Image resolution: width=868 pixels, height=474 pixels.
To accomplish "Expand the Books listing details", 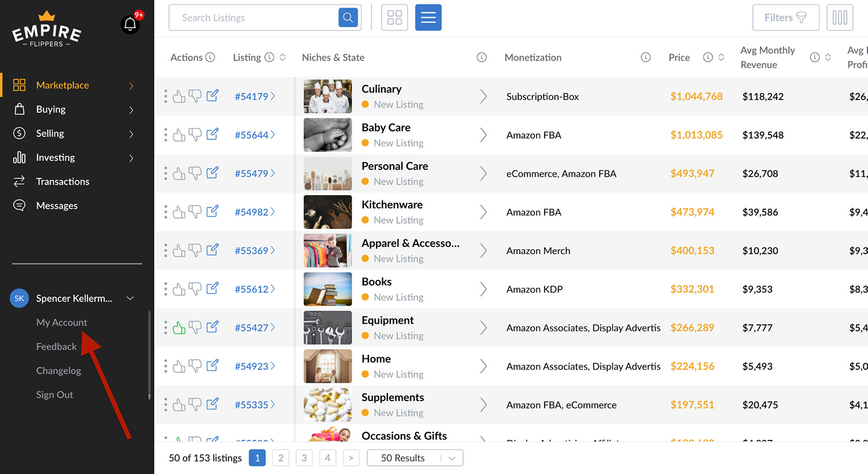I will coord(483,289).
